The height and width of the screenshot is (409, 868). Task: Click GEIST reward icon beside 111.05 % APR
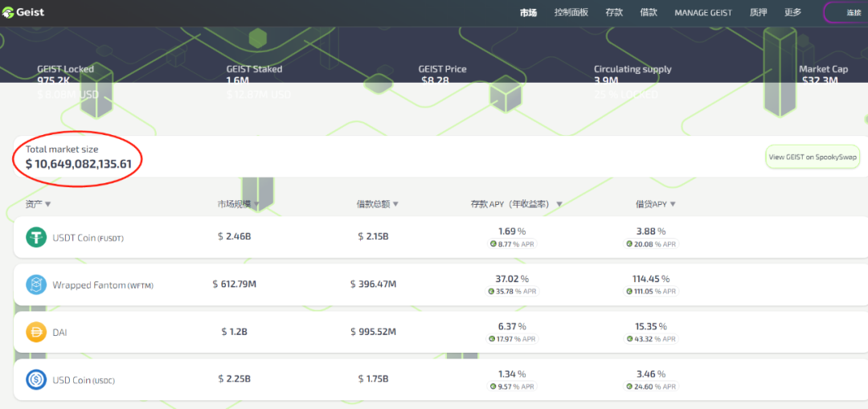click(628, 291)
